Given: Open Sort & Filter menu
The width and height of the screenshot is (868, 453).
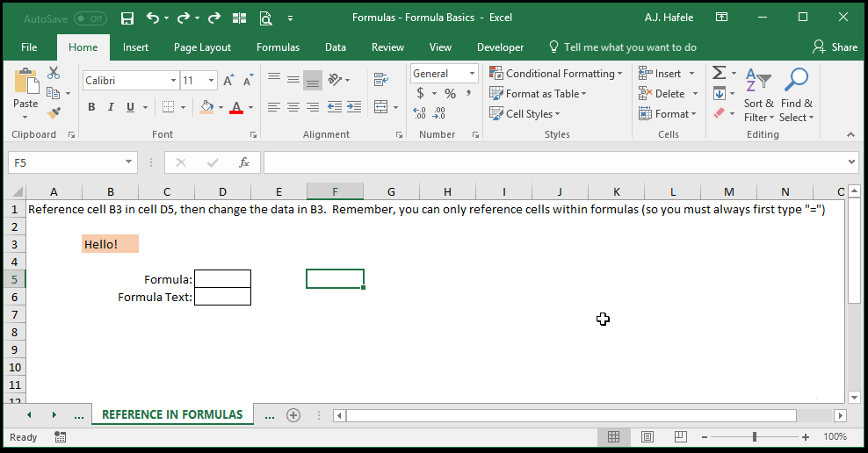Looking at the screenshot, I should pos(758,95).
